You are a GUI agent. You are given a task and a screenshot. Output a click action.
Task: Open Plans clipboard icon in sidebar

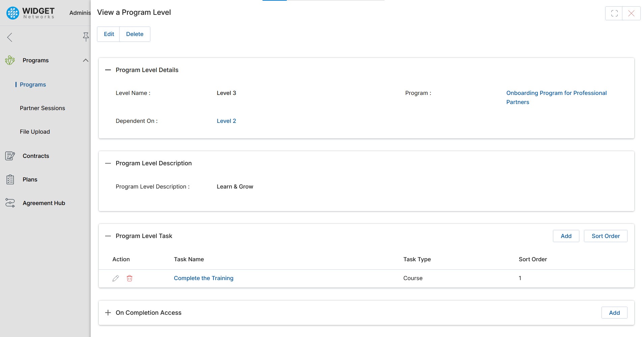coord(10,179)
